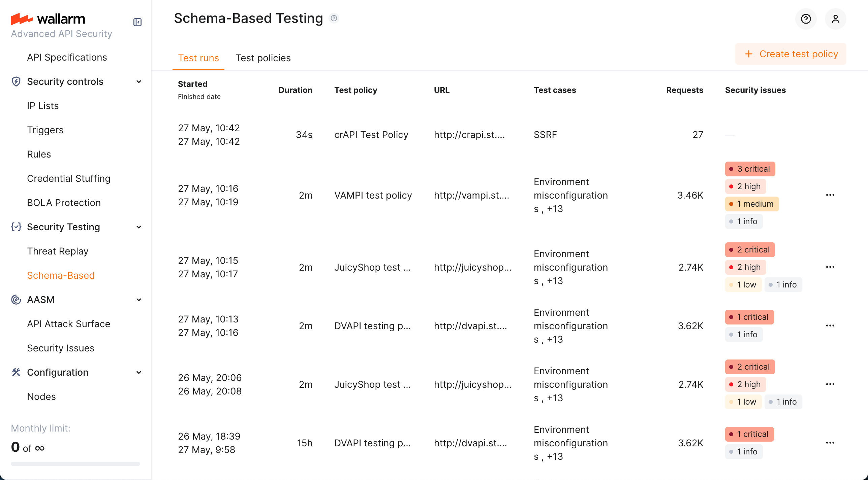Click the 3 critical badge on VAMPI row
This screenshot has height=480, width=868.
coord(750,169)
